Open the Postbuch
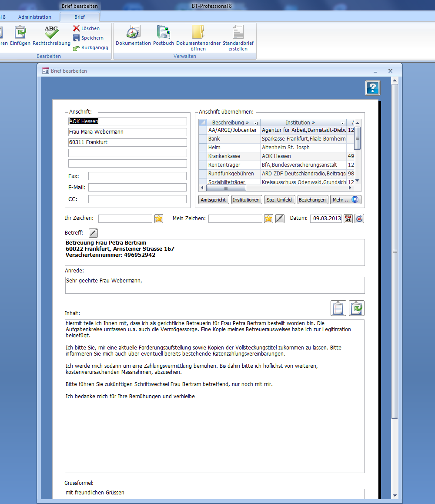 click(164, 35)
